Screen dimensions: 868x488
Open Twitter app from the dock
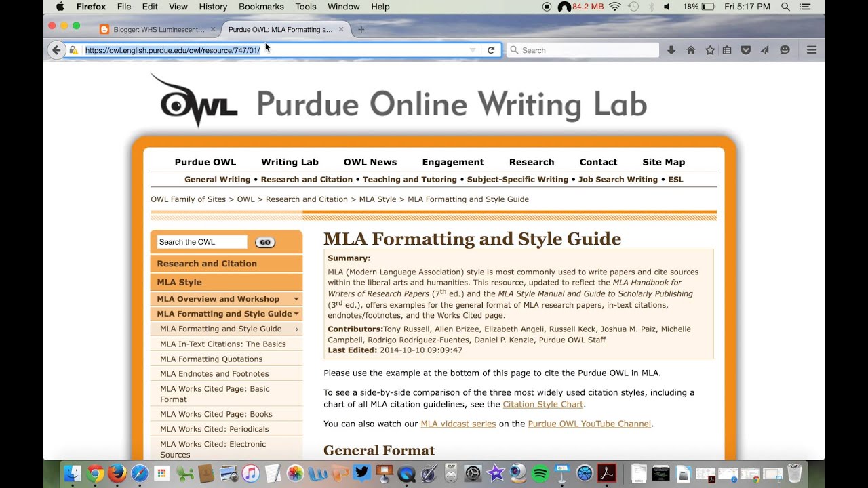click(x=361, y=472)
